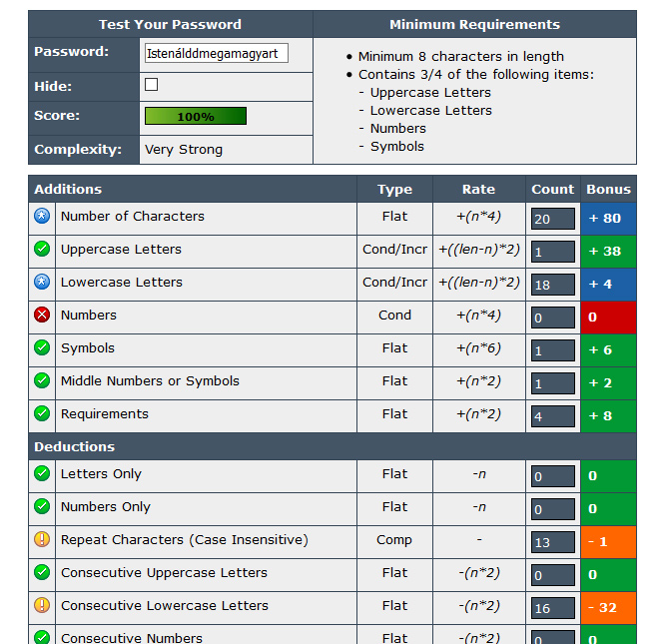Image resolution: width=664 pixels, height=644 pixels.
Task: Click the warning icon beside Repeat Characters
Action: tap(42, 539)
